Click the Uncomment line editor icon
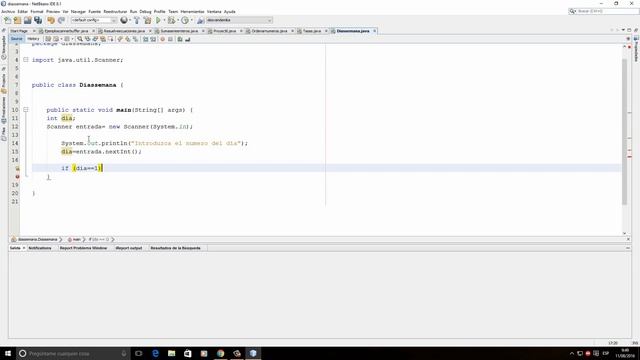The height and width of the screenshot is (360, 640). click(x=187, y=39)
